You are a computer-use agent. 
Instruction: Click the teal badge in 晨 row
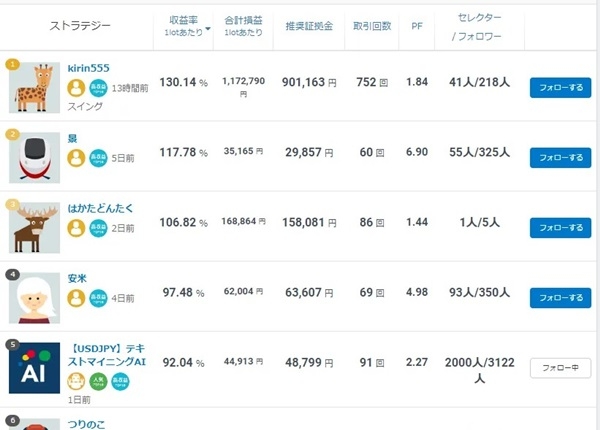(98, 158)
